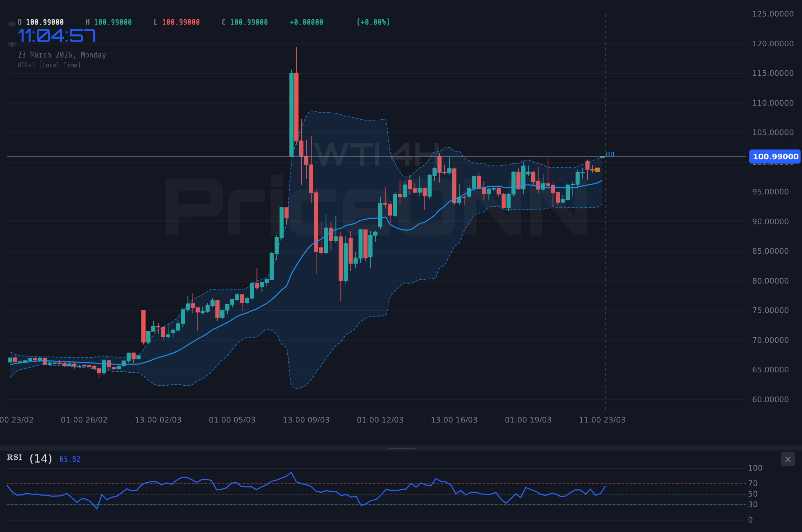Click the RSI indicator title label
Image resolution: width=802 pixels, height=532 pixels.
(14, 458)
